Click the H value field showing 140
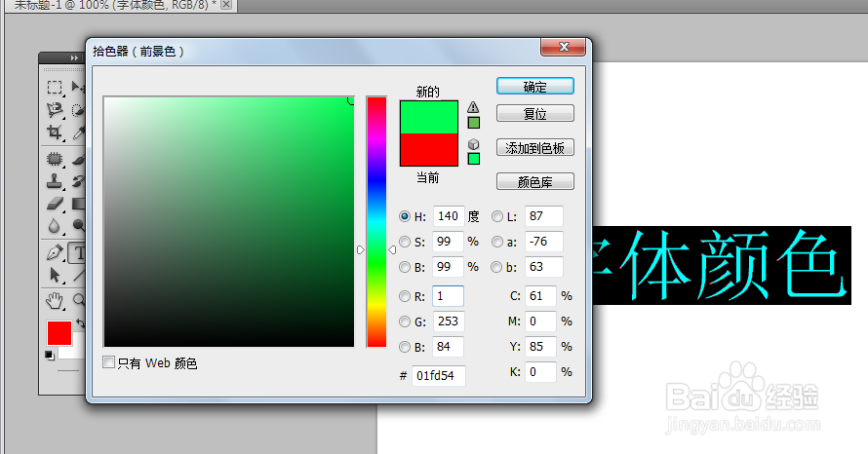This screenshot has width=868, height=454. tap(449, 216)
